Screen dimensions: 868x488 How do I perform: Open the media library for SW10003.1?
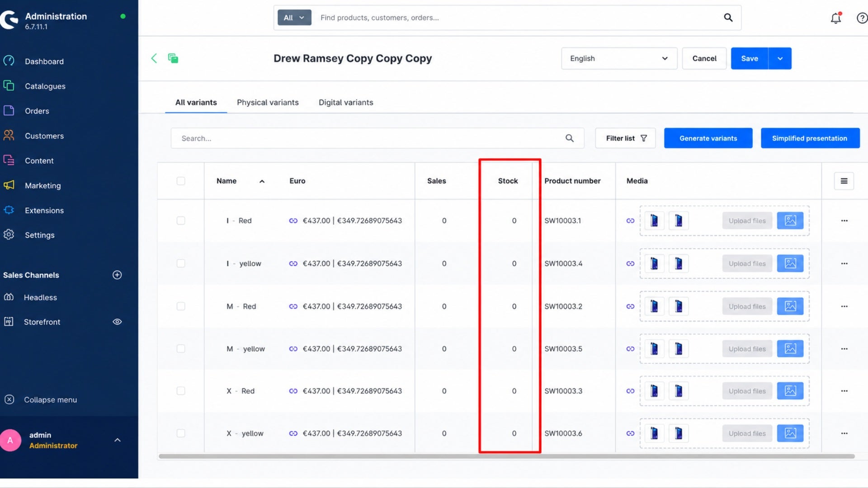click(x=790, y=221)
